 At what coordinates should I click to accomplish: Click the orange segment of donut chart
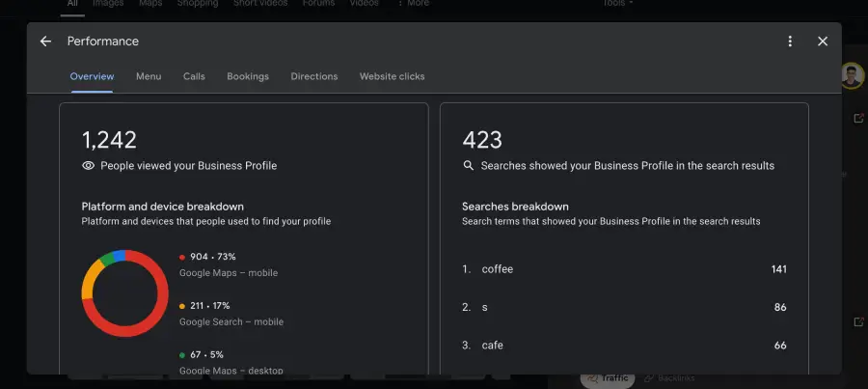coord(89,279)
